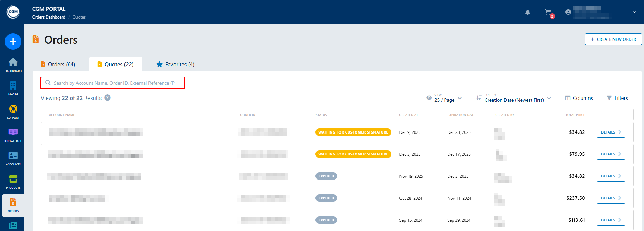
Task: Open the Filters panel
Action: [617, 98]
